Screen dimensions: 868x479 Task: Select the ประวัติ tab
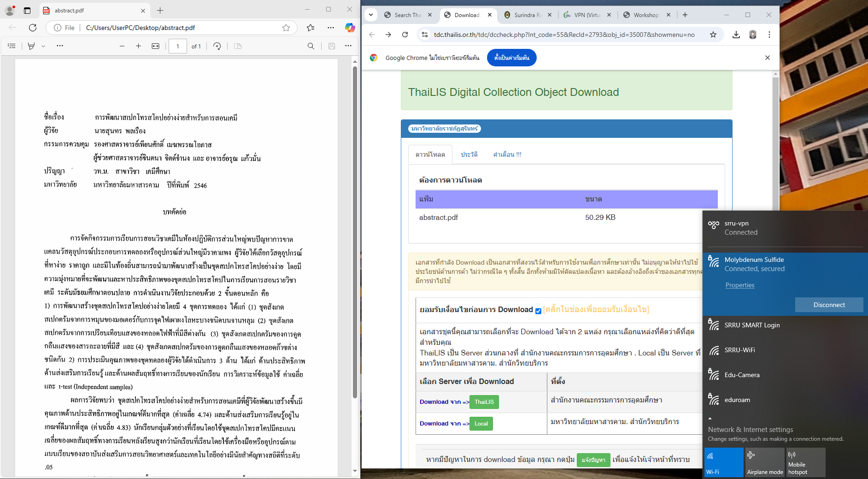(x=469, y=154)
